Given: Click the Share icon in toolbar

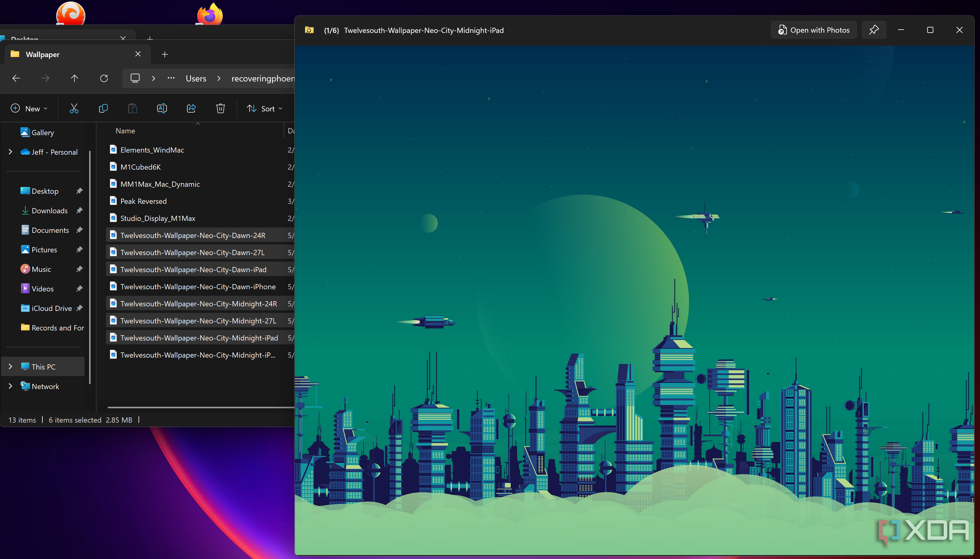Looking at the screenshot, I should coord(191,109).
